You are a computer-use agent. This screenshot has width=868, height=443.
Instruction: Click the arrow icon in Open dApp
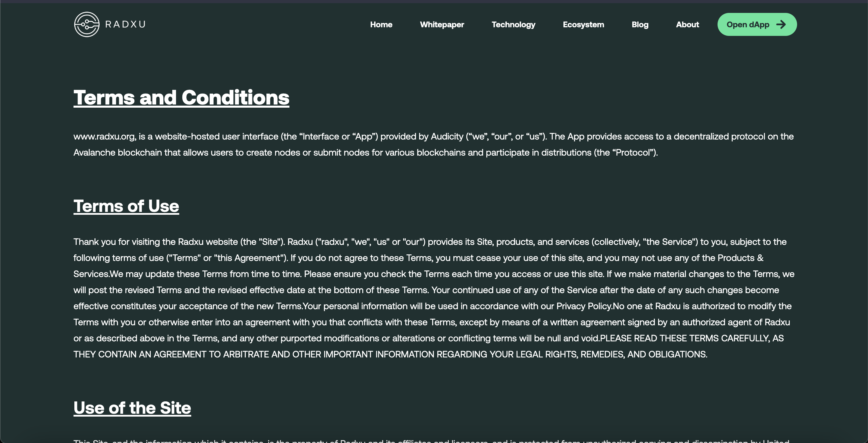point(781,24)
